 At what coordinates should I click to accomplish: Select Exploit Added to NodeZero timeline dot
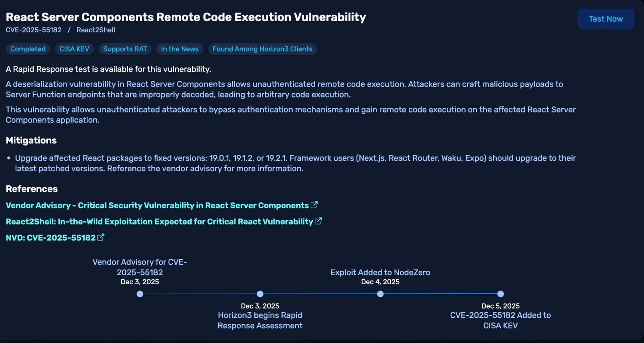380,294
